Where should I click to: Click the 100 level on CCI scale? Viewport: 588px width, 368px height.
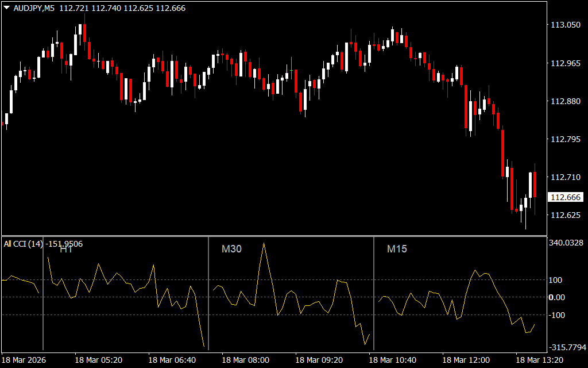[x=558, y=280]
